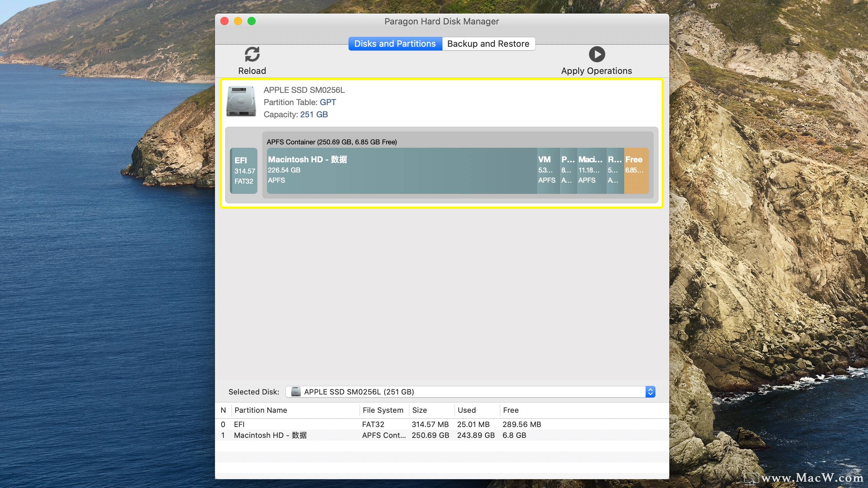Switch to Backup and Restore tab

[488, 44]
